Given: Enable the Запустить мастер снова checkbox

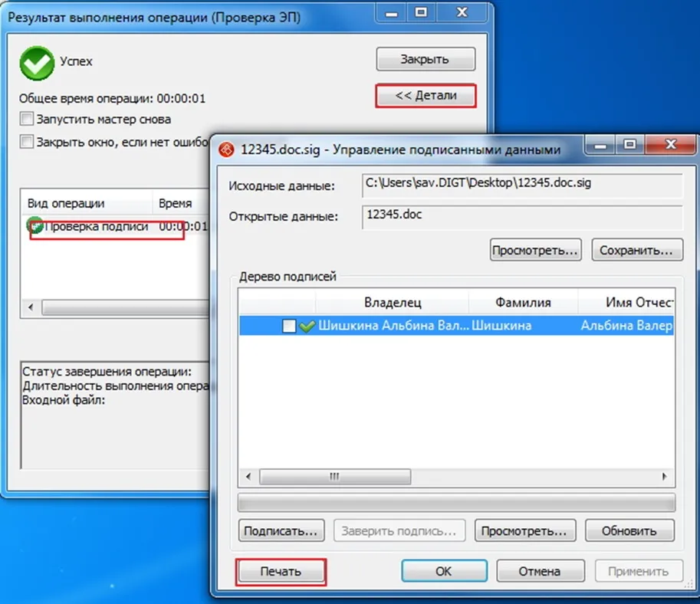Looking at the screenshot, I should (28, 120).
